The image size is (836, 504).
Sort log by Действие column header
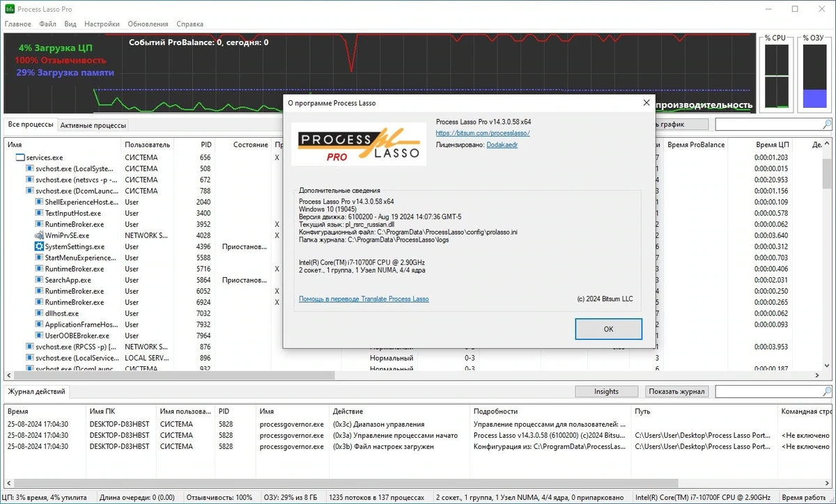pyautogui.click(x=398, y=411)
